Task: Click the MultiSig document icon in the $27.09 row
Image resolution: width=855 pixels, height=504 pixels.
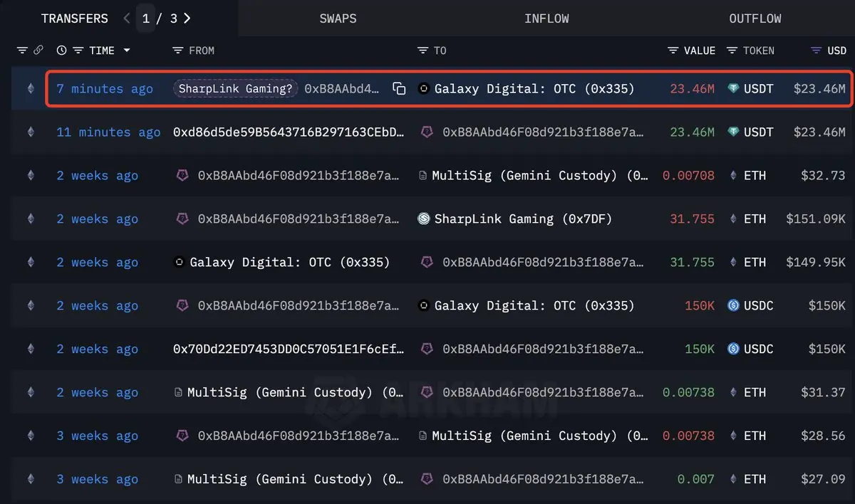Action: coord(178,480)
